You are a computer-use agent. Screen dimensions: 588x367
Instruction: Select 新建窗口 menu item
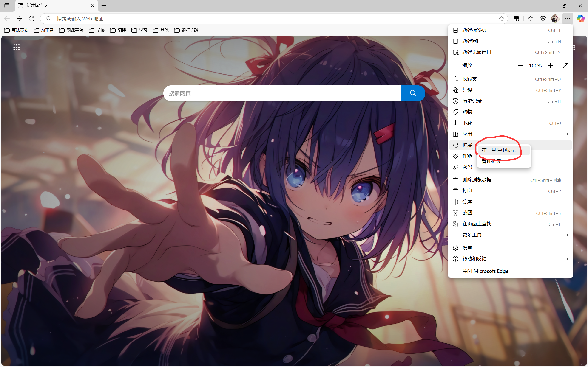pos(510,41)
